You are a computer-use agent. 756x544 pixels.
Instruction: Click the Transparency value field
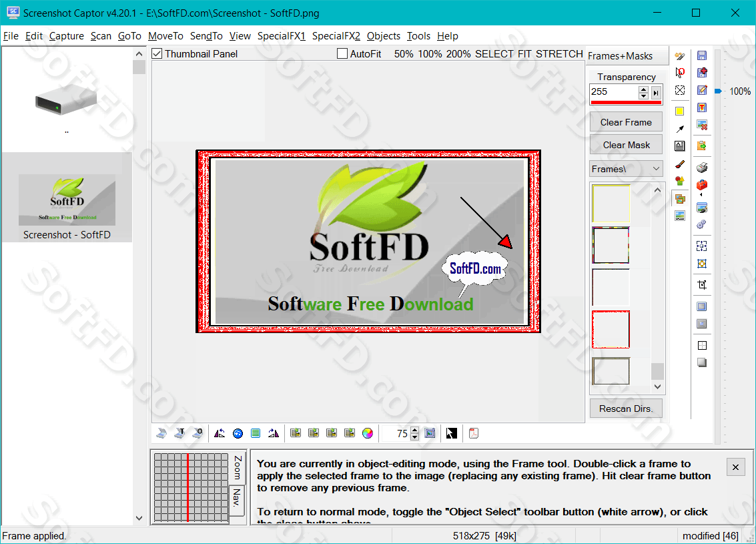pyautogui.click(x=614, y=91)
